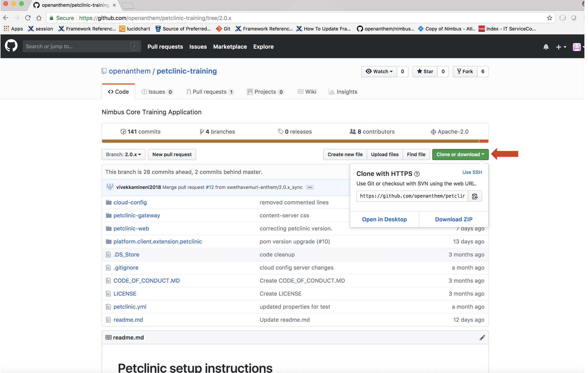Open the Apache-2.0 license link
The width and height of the screenshot is (588, 373).
[x=449, y=132]
